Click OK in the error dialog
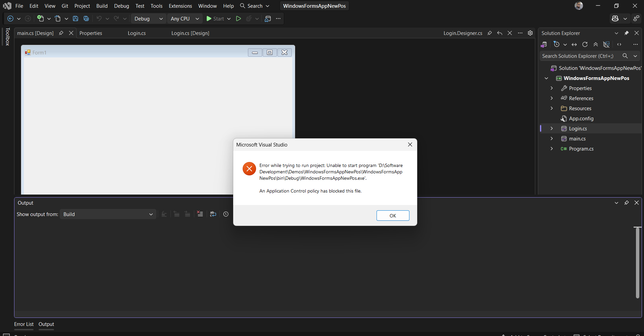The height and width of the screenshot is (336, 644). (x=393, y=215)
